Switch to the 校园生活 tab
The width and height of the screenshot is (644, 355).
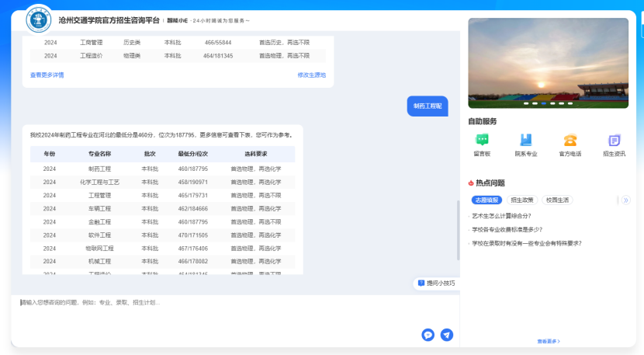pos(557,200)
